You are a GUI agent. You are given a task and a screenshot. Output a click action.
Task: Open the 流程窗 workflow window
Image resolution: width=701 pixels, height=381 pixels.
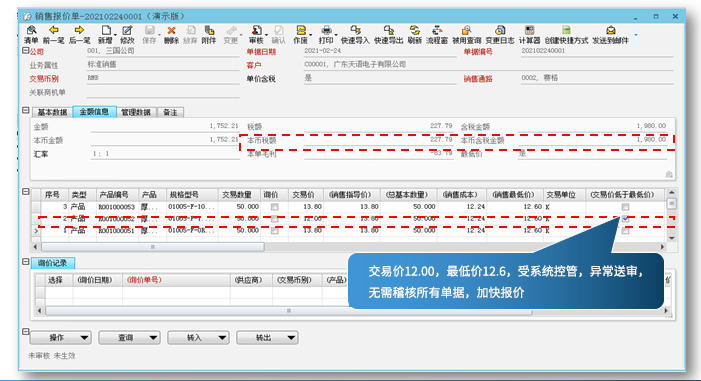(437, 34)
